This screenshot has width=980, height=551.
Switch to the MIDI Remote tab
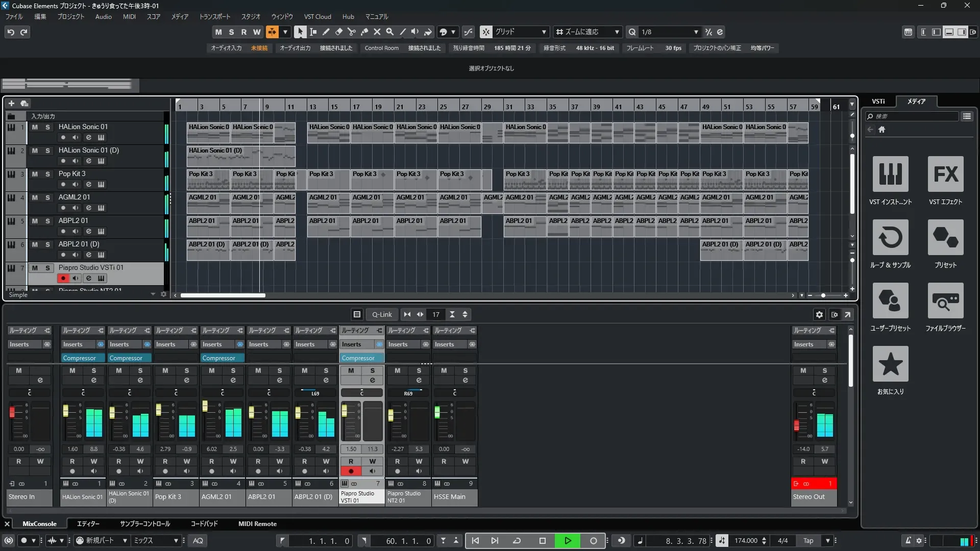(x=257, y=524)
